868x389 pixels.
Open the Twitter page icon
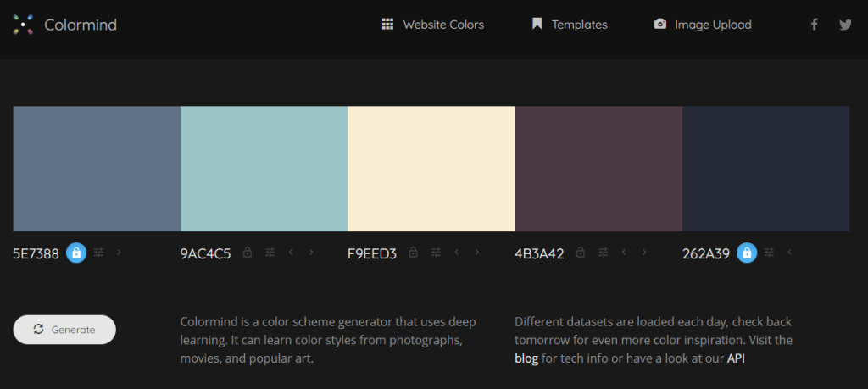coord(845,25)
